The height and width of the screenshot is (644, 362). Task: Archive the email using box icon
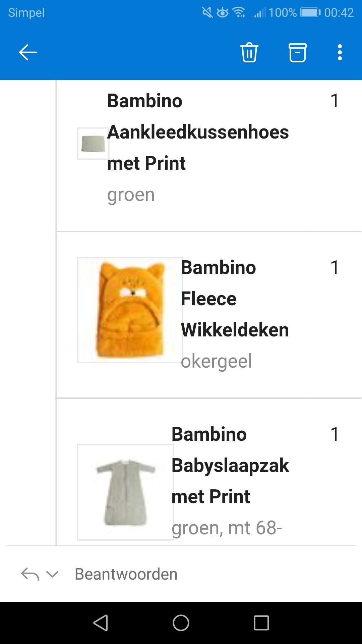pyautogui.click(x=297, y=52)
